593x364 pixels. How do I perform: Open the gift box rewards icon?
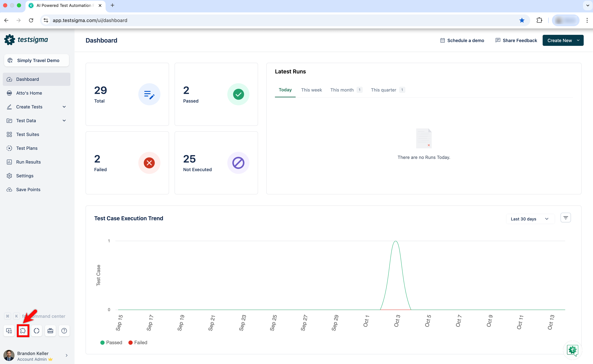[x=50, y=331]
